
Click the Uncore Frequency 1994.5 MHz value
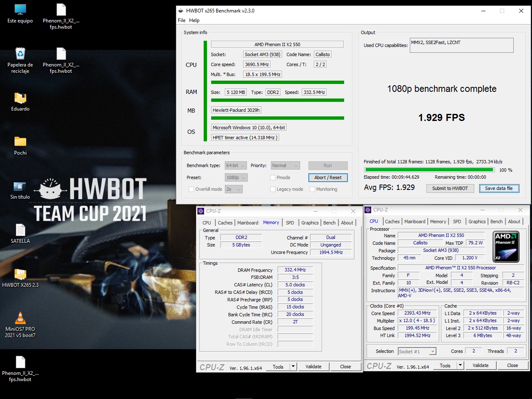tap(331, 252)
